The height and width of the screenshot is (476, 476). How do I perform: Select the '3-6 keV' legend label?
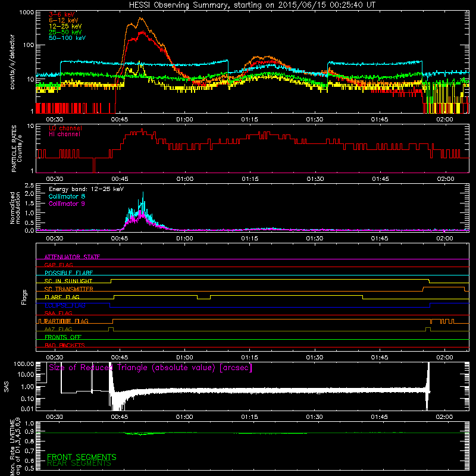[x=62, y=14]
